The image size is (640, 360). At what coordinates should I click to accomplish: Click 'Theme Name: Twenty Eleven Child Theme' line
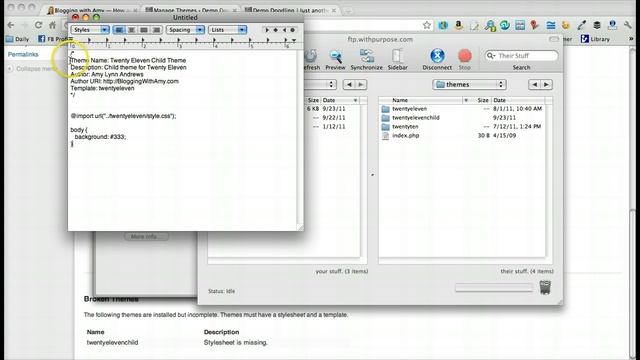(x=128, y=60)
